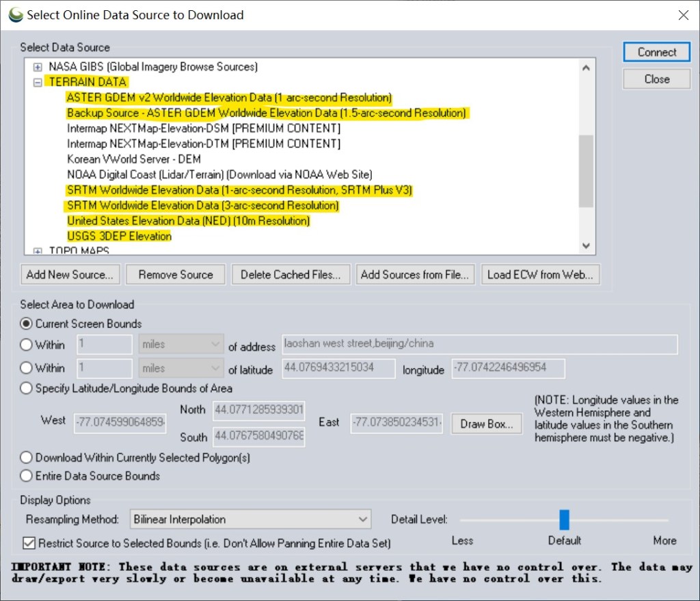Collapse the TERRAIN DATA tree node

coord(38,82)
